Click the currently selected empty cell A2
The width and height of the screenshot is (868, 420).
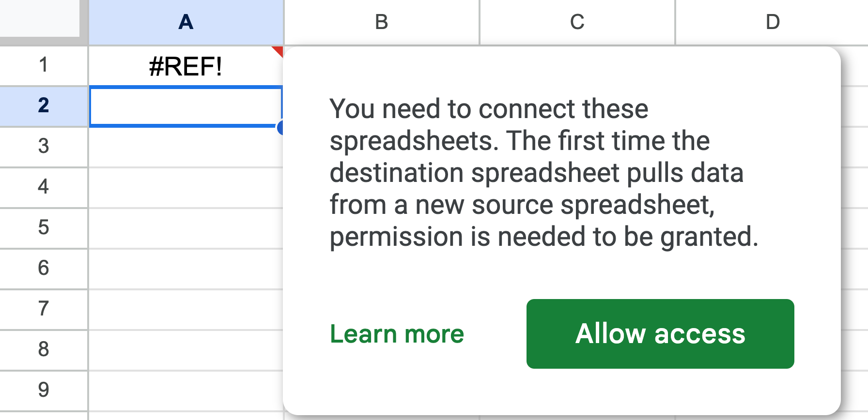coord(186,106)
